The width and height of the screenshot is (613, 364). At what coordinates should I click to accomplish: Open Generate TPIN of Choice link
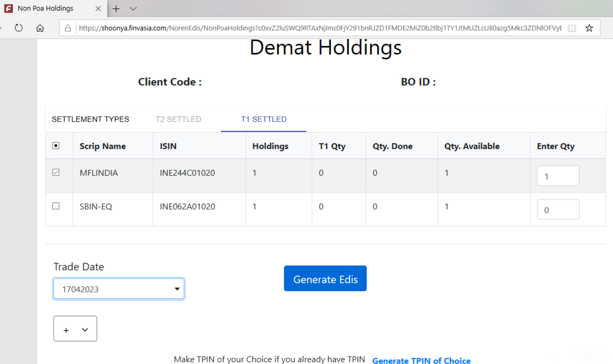(x=422, y=361)
